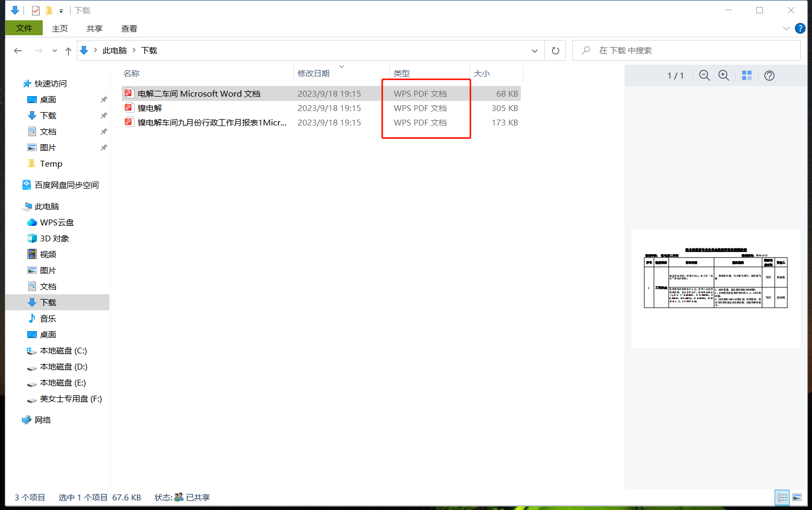
Task: Unpin 下载 from the quick access list
Action: point(104,115)
